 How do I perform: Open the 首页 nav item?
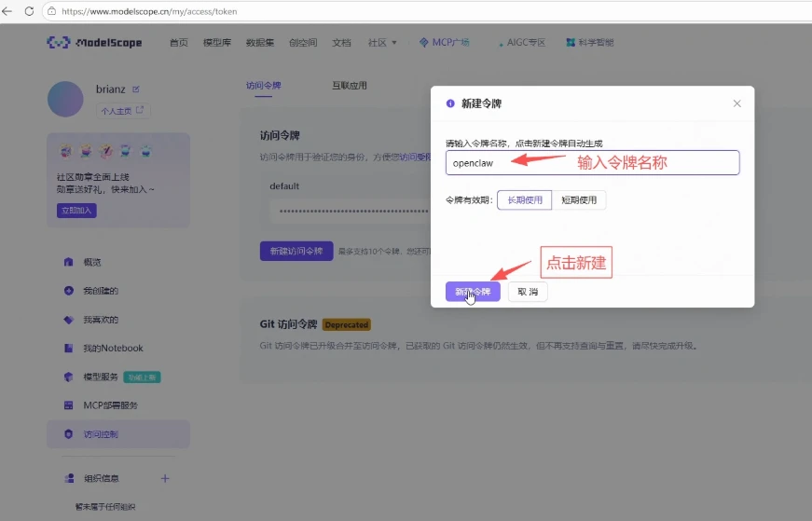(179, 43)
